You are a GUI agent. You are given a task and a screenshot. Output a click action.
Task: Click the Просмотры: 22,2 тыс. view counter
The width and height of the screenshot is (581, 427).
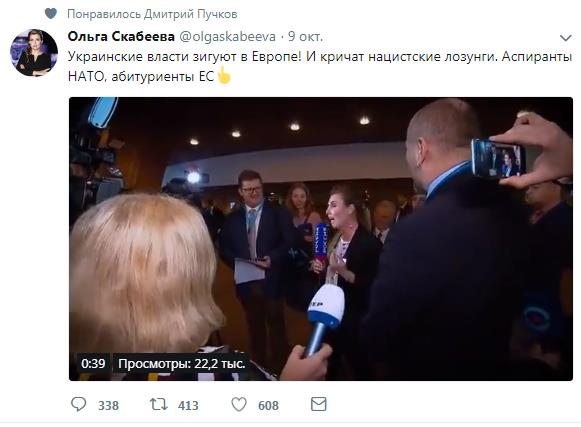[182, 364]
